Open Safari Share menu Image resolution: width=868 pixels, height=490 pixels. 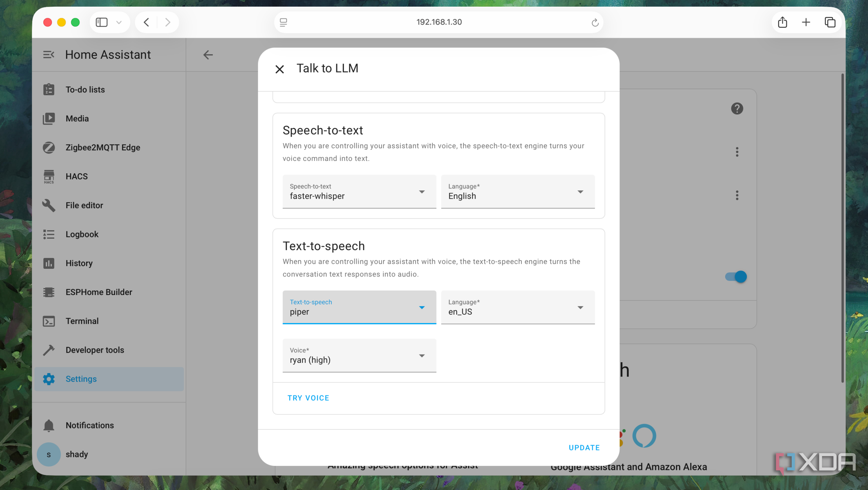782,22
